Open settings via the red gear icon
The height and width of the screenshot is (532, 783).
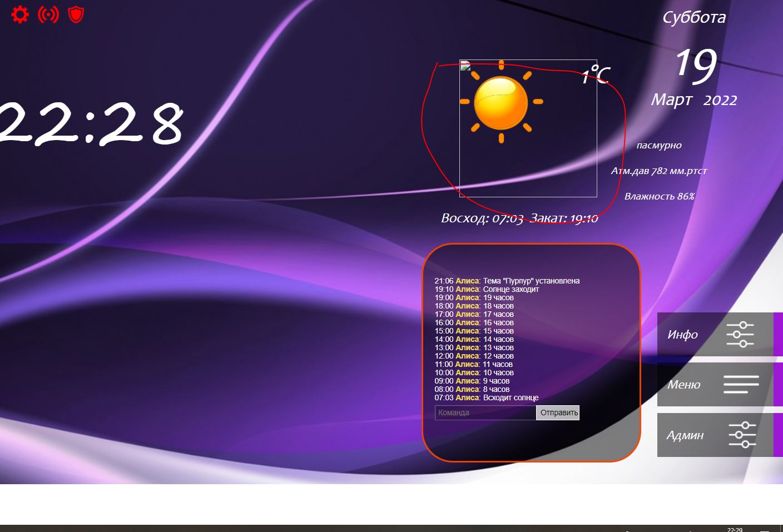(20, 14)
